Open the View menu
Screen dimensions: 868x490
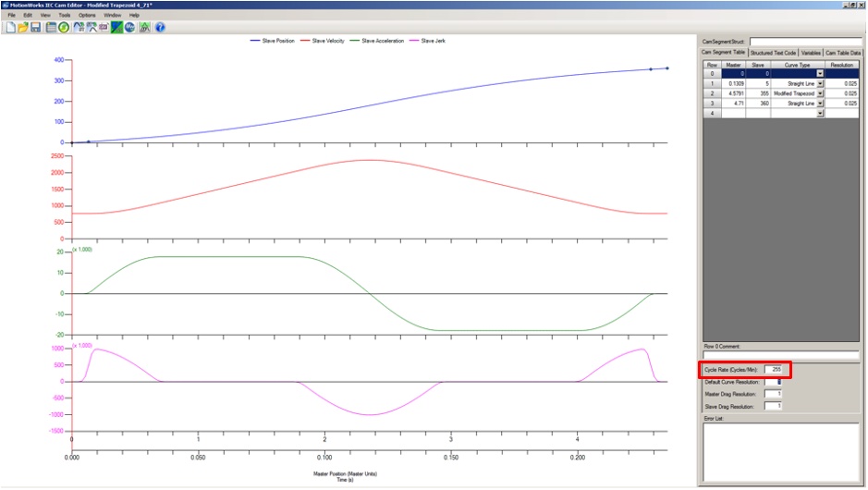pos(45,15)
